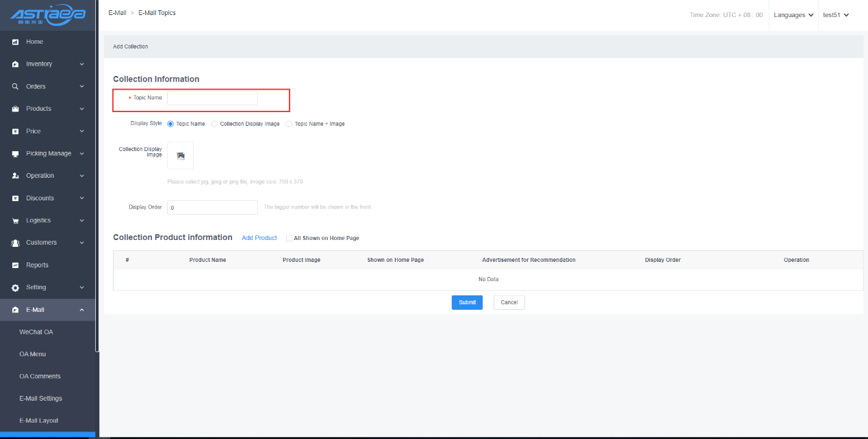Open the test51 user menu

(835, 15)
